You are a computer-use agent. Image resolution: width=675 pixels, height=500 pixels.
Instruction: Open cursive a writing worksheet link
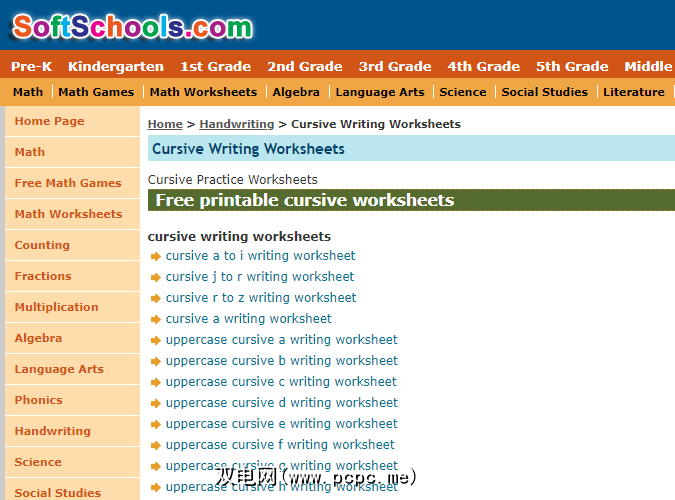point(249,319)
